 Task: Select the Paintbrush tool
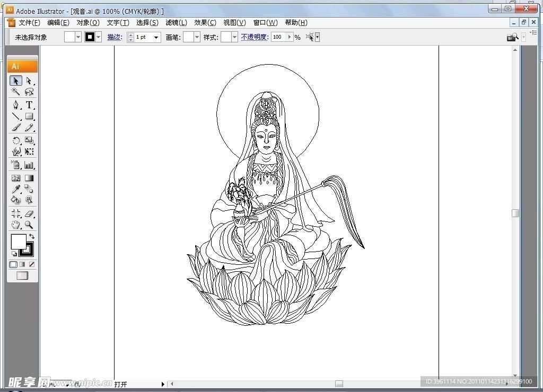15,128
